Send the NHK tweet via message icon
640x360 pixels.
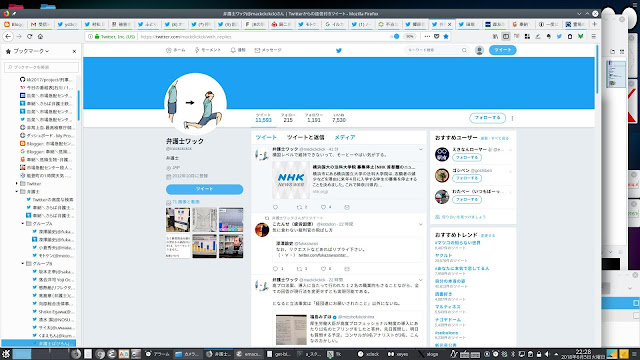tap(347, 207)
